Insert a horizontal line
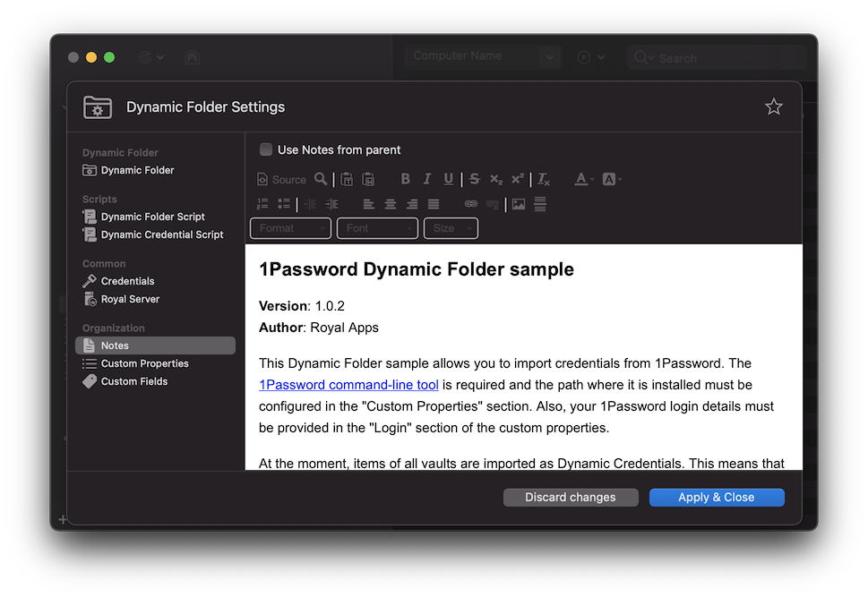This screenshot has width=868, height=597. point(540,203)
